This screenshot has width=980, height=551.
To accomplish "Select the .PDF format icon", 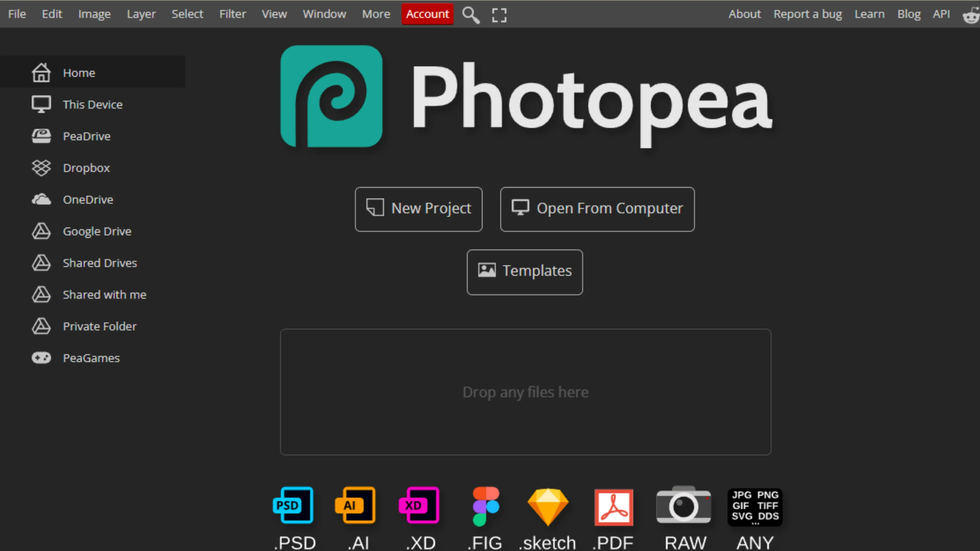I will click(614, 507).
